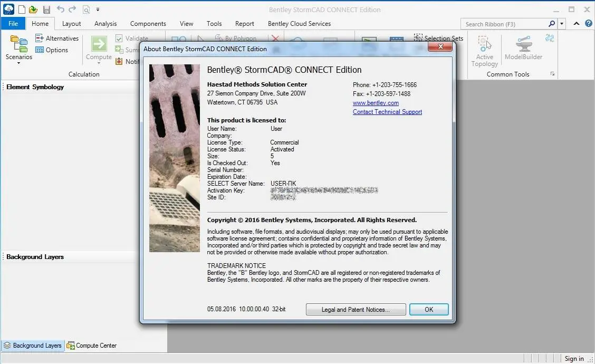Switch to the Compute Center bottom tab
595x364 pixels.
(x=91, y=346)
